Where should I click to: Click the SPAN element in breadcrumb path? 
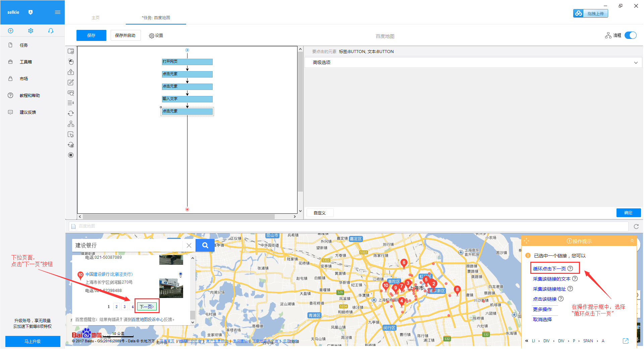pyautogui.click(x=588, y=341)
